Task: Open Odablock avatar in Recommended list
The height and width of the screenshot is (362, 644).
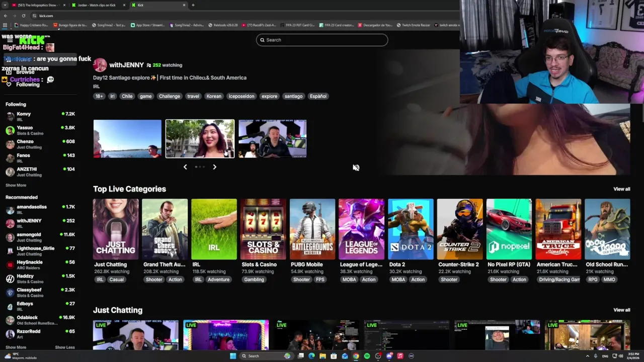Action: (10, 320)
